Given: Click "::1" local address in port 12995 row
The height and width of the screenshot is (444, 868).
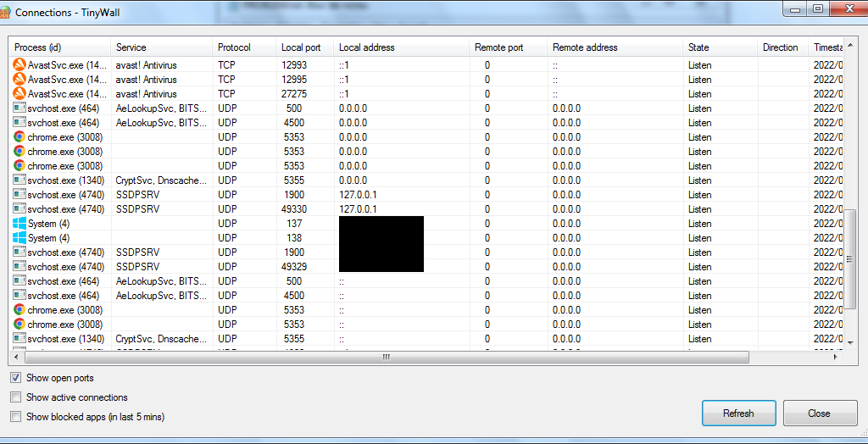Looking at the screenshot, I should 344,79.
